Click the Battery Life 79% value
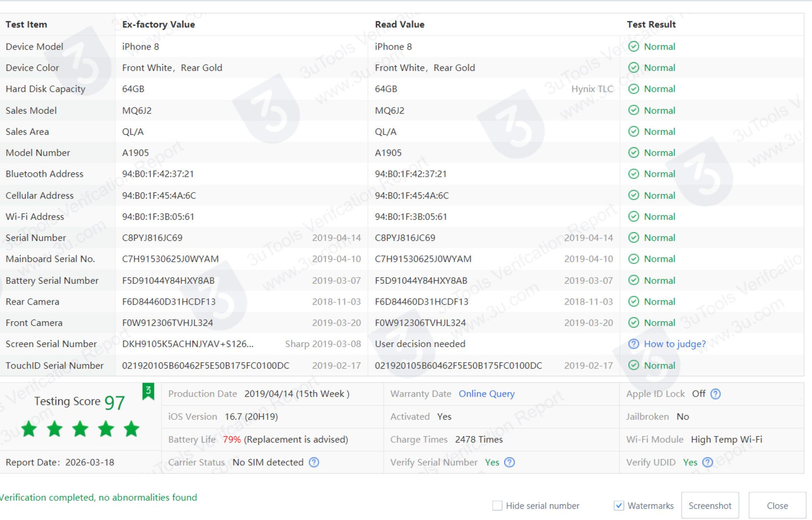This screenshot has height=520, width=812. tap(232, 440)
